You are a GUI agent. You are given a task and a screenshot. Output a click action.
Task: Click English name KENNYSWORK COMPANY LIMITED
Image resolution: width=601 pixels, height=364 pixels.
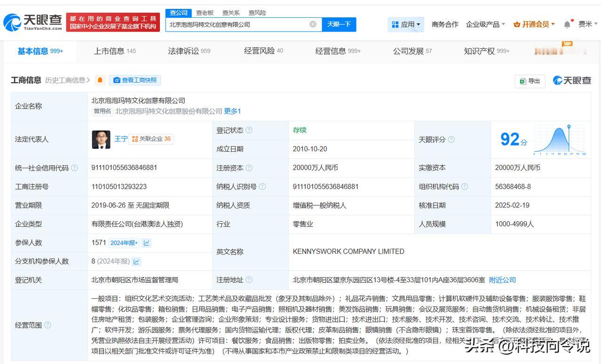click(348, 252)
